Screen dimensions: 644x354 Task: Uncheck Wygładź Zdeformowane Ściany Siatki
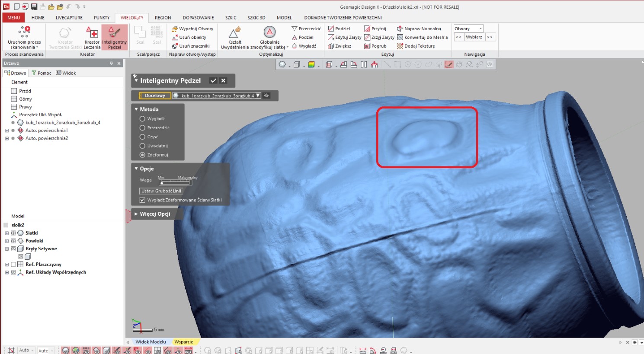(x=142, y=200)
